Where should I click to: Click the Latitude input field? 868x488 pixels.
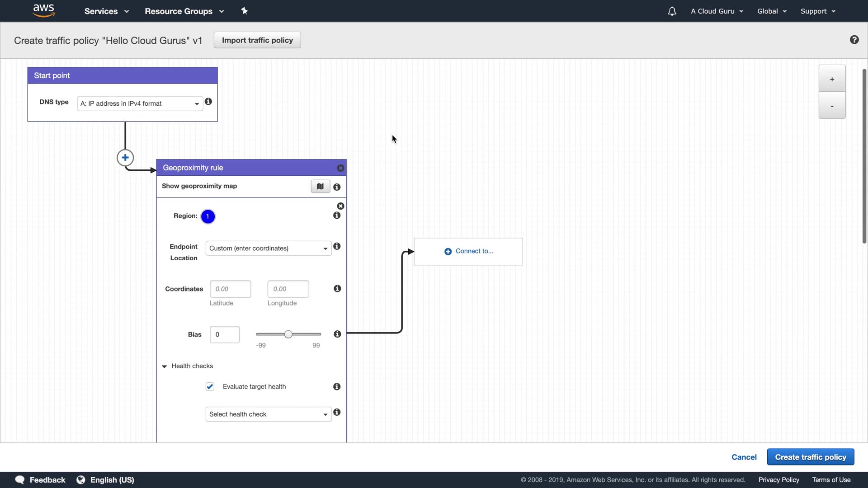[230, 289]
